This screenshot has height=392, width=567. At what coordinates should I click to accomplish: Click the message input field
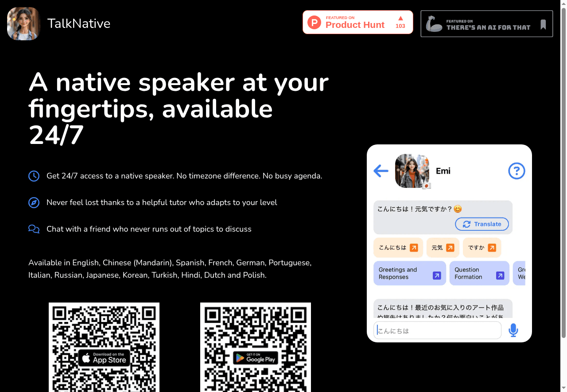click(437, 330)
